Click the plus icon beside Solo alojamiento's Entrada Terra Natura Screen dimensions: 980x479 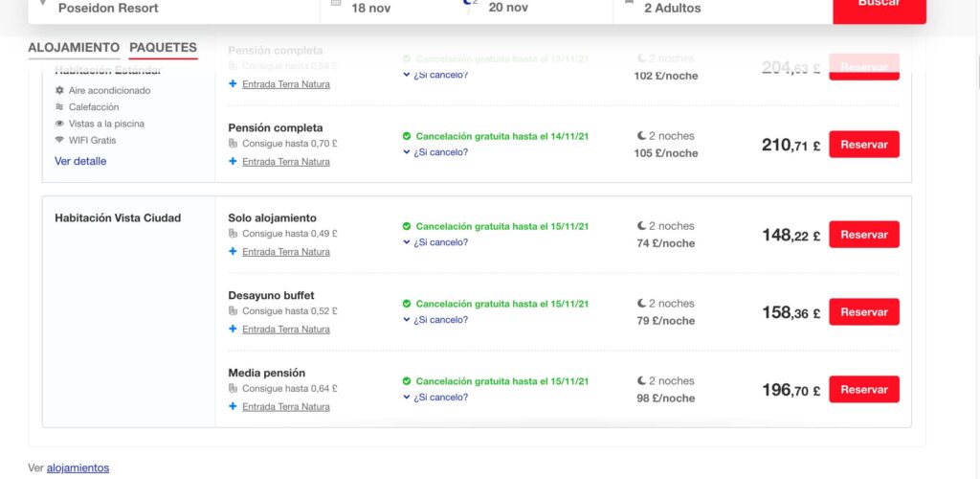point(233,251)
